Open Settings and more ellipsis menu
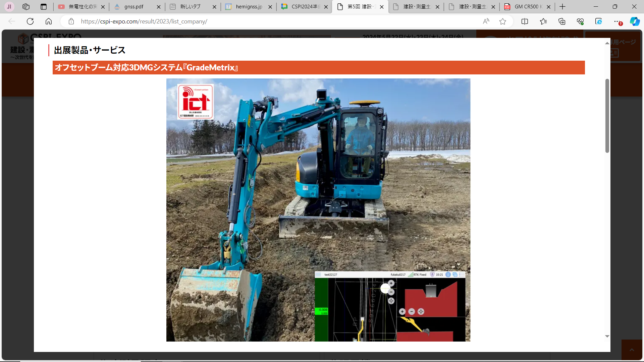This screenshot has height=362, width=644. click(x=616, y=21)
